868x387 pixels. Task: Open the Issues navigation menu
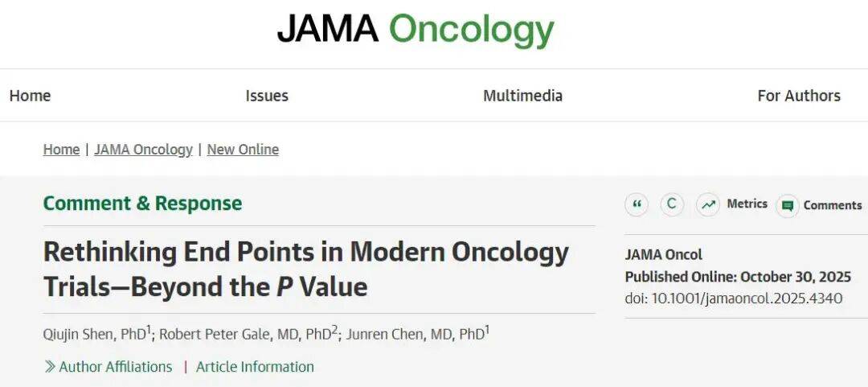[x=267, y=96]
